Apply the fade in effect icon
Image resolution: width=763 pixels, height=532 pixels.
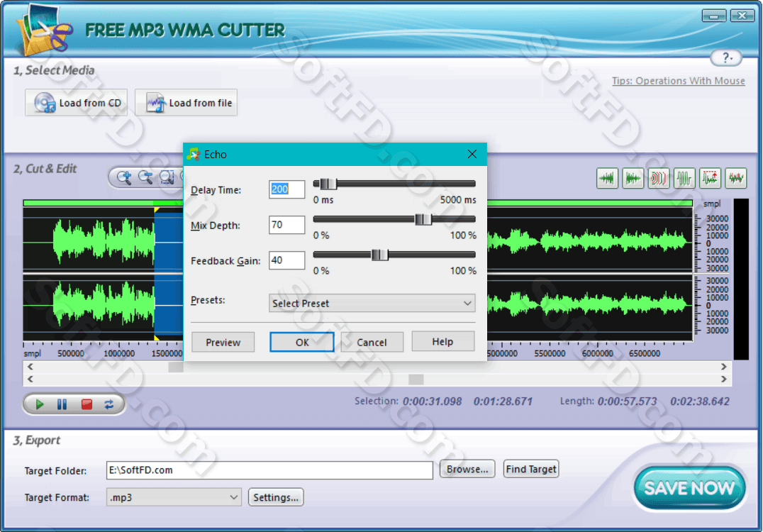607,178
